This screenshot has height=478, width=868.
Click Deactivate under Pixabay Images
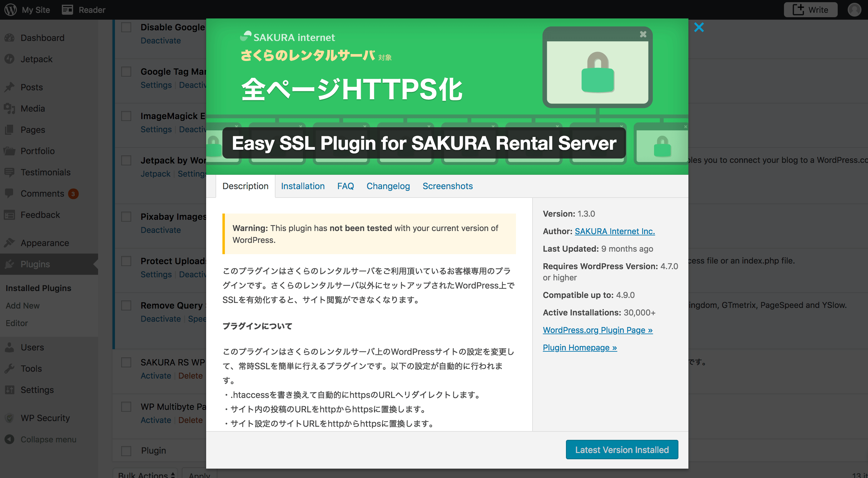[x=161, y=230]
